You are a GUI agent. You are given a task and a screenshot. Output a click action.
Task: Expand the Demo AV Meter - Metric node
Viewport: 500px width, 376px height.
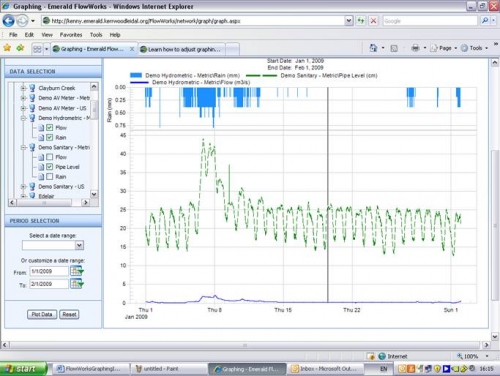click(23, 98)
